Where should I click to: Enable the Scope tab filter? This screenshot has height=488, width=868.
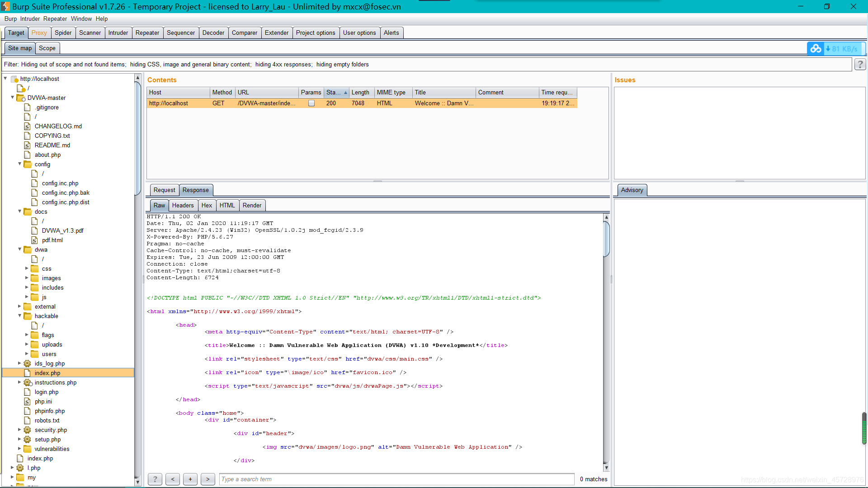tap(47, 47)
